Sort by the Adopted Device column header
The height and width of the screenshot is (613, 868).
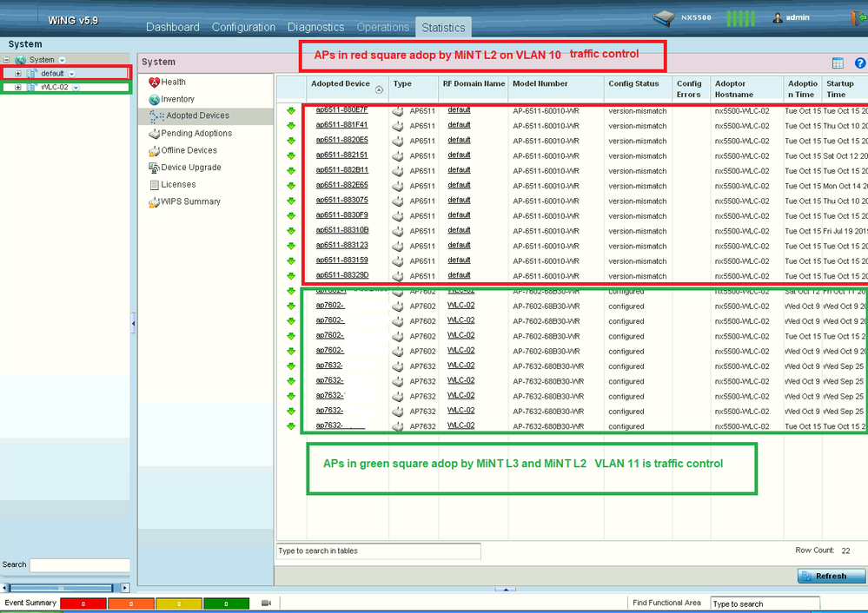pyautogui.click(x=340, y=84)
